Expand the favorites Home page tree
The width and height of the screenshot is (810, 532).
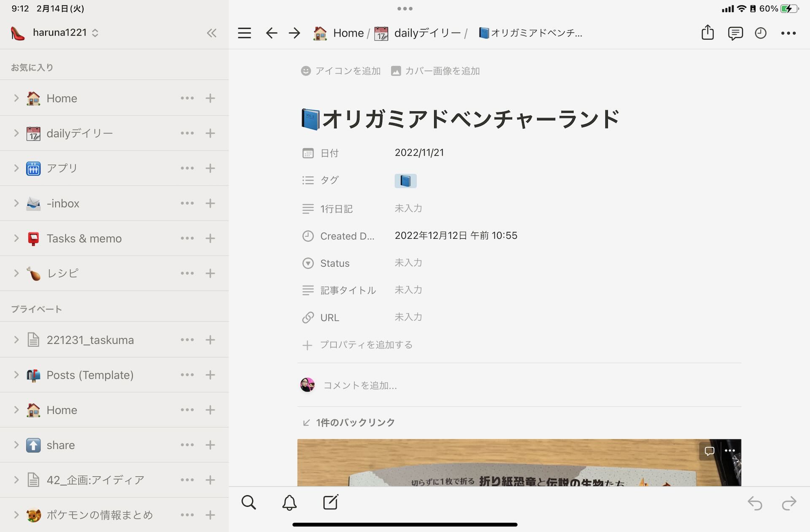(16, 98)
